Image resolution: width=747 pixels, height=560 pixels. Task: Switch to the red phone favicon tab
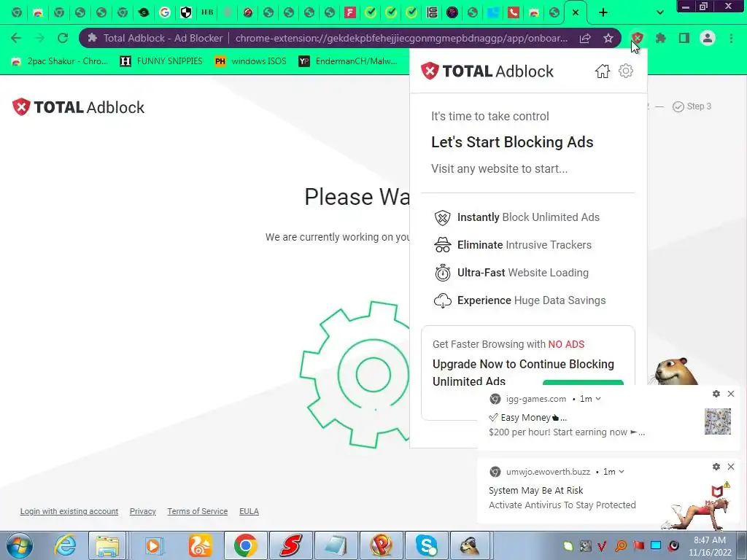coord(513,12)
